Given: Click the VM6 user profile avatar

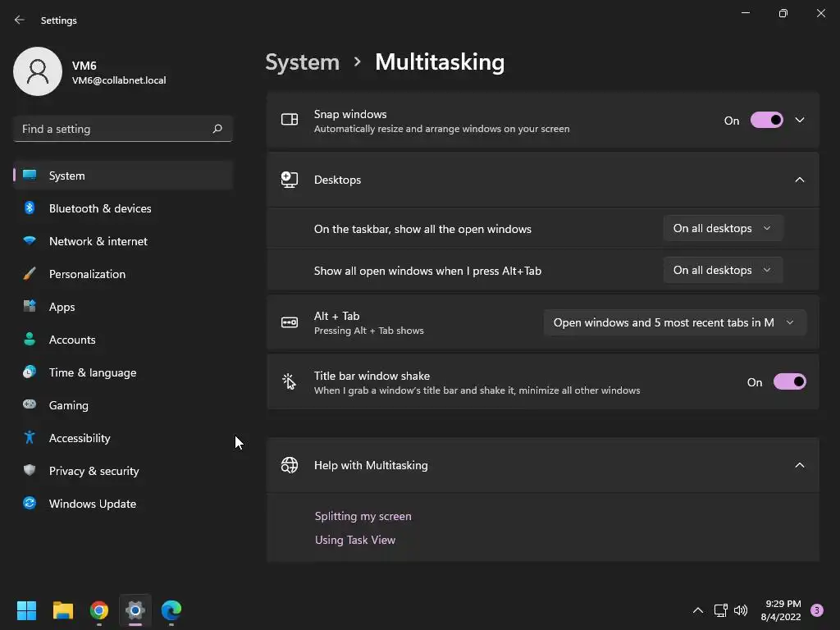Looking at the screenshot, I should coord(38,71).
